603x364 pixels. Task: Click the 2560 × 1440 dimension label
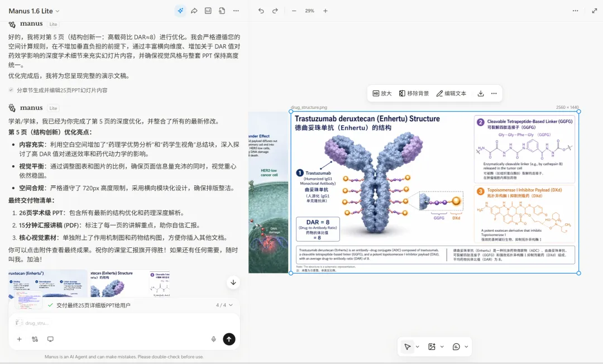coord(567,107)
